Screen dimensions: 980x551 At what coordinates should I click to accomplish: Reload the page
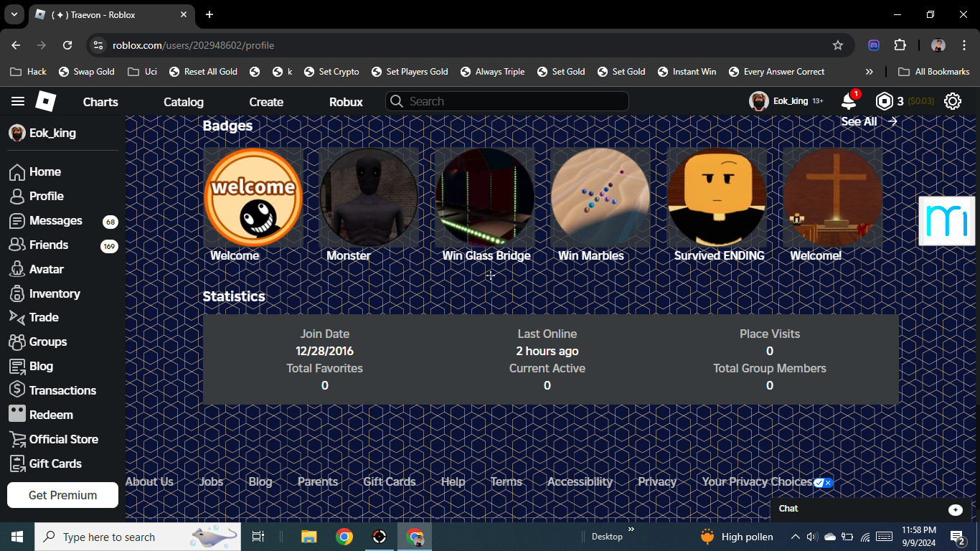pyautogui.click(x=67, y=45)
